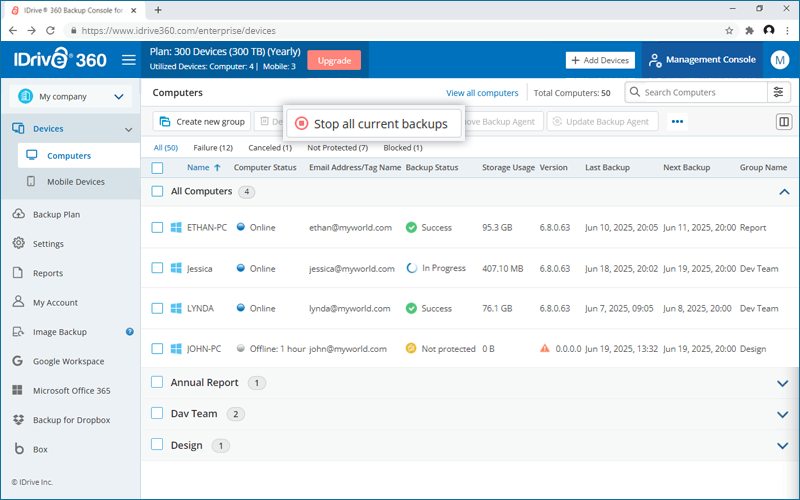The height and width of the screenshot is (500, 800).
Task: Select the Jessica computer checkbox
Action: [157, 268]
